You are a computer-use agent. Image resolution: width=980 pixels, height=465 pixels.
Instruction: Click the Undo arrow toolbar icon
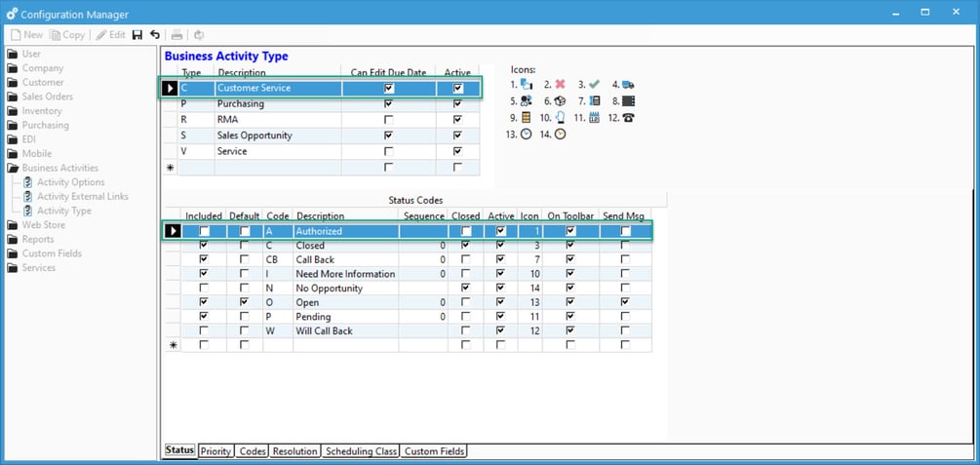coord(154,35)
